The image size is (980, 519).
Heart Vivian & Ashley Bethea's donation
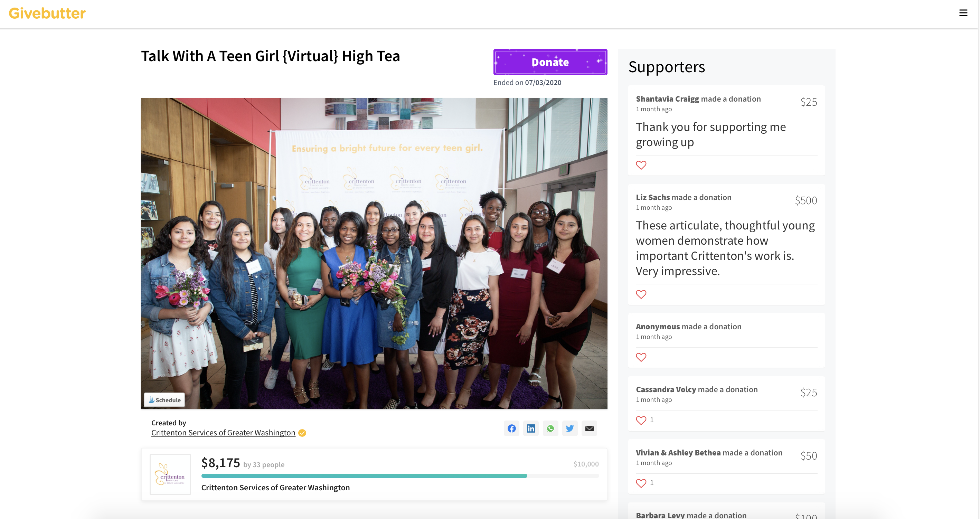click(x=641, y=483)
